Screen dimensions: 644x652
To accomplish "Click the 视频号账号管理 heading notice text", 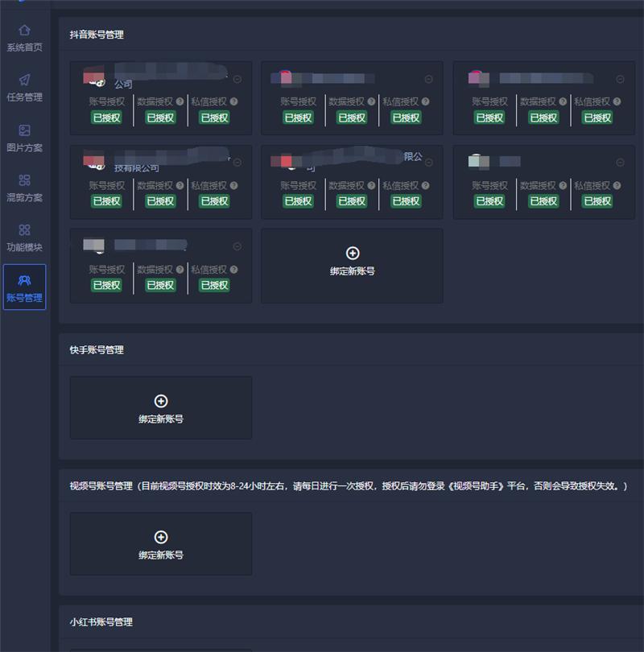I will pos(349,485).
